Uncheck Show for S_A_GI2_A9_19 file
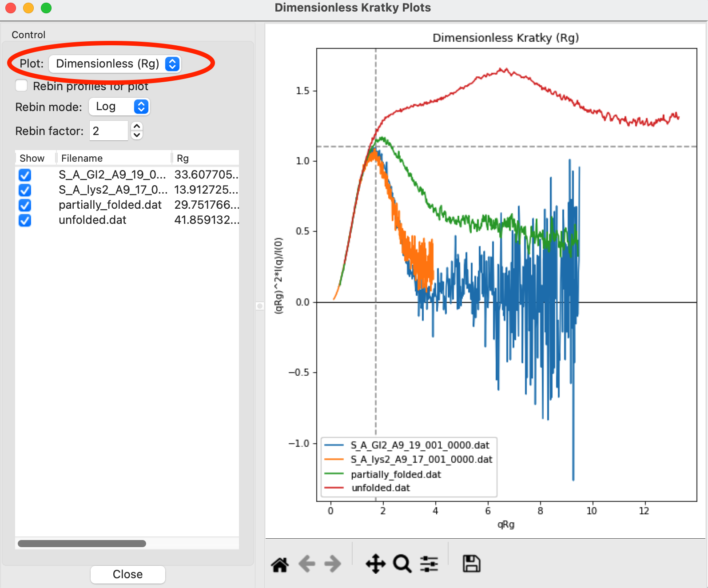The height and width of the screenshot is (588, 708). 25,175
